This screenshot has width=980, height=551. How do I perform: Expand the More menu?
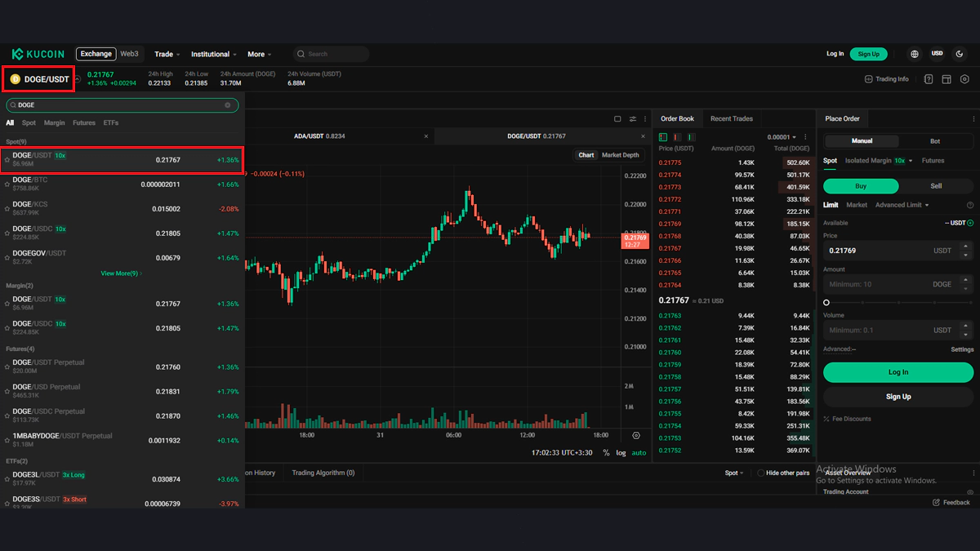(x=260, y=55)
